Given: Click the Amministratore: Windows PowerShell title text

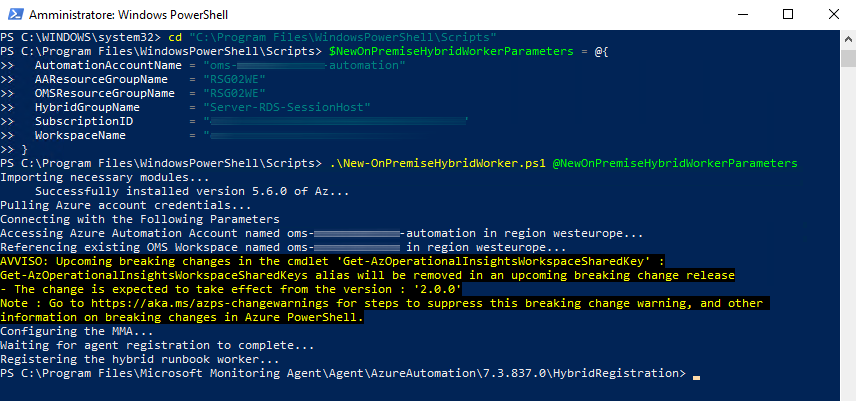Looking at the screenshot, I should (x=128, y=15).
